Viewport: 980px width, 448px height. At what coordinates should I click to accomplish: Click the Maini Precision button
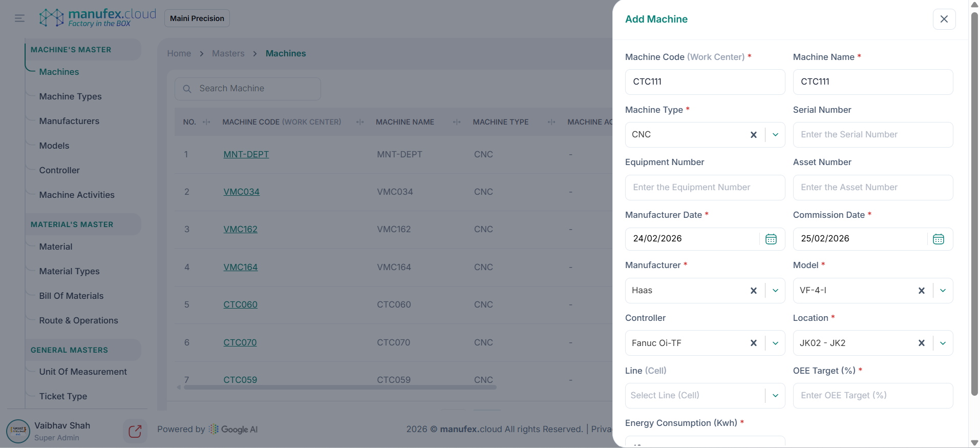[x=197, y=18]
